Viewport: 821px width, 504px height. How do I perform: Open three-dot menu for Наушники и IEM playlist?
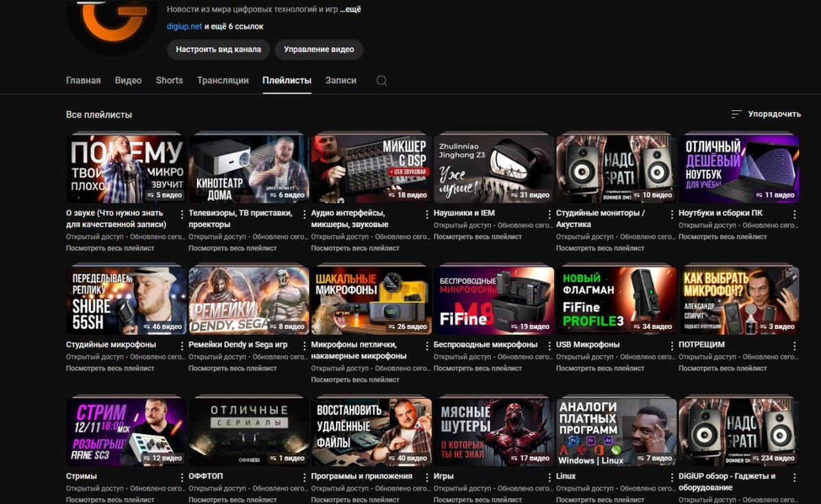click(549, 214)
